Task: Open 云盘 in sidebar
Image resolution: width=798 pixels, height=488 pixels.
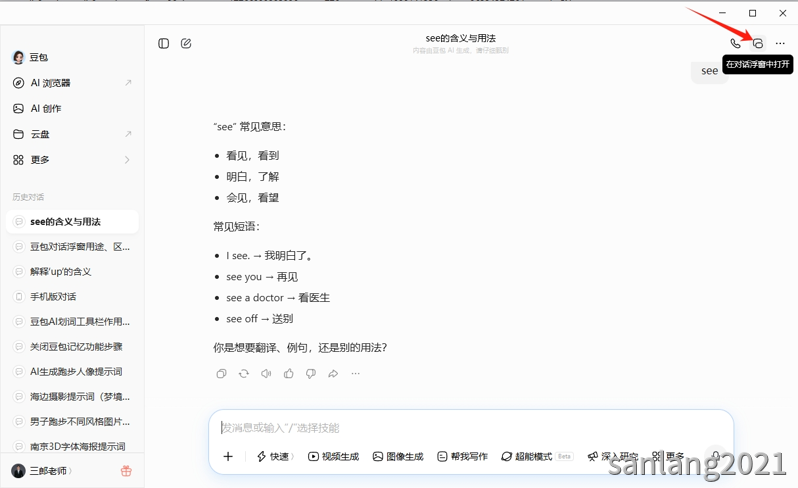Action: tap(72, 134)
